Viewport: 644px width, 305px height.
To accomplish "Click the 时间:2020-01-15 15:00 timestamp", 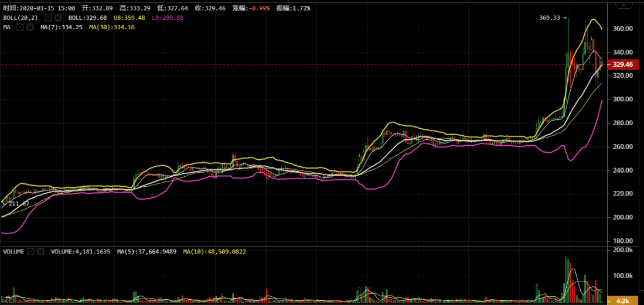I will click(39, 8).
